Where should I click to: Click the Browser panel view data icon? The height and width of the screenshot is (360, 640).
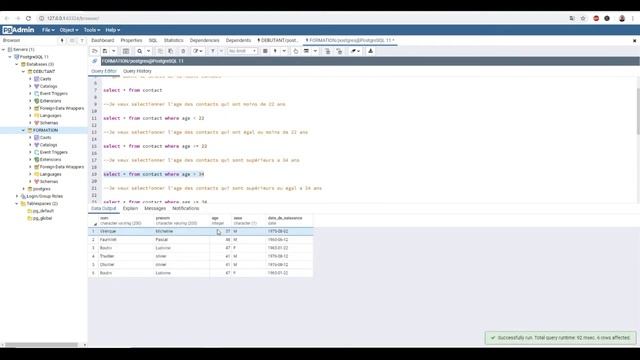[72, 40]
